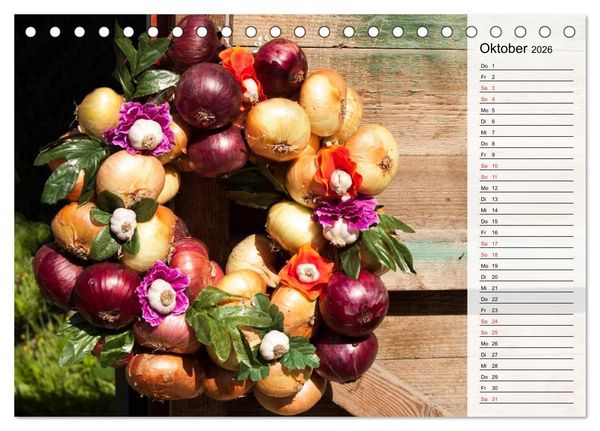The width and height of the screenshot is (600, 431).
Task: Click the So 11 date row
Action: click(527, 177)
